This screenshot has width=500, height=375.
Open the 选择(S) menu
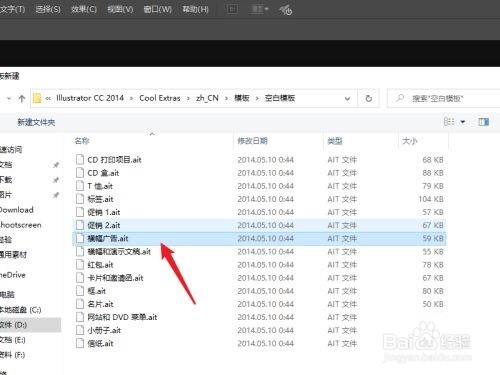point(48,9)
